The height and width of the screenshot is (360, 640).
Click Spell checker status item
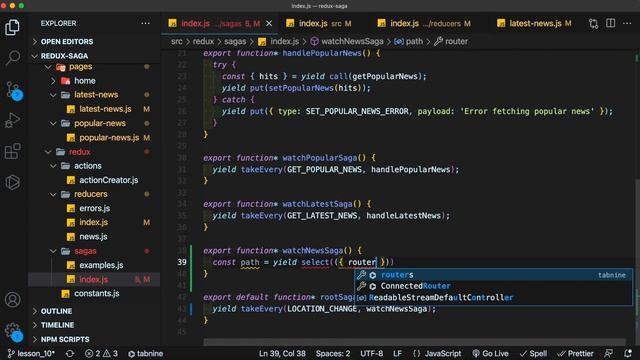coord(533,354)
